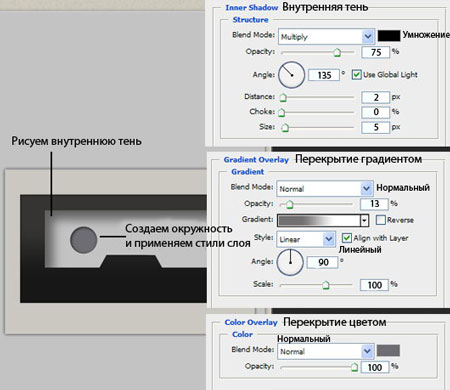Click Inner Shadow Angle field showing 135
The height and width of the screenshot is (390, 450).
[x=324, y=75]
